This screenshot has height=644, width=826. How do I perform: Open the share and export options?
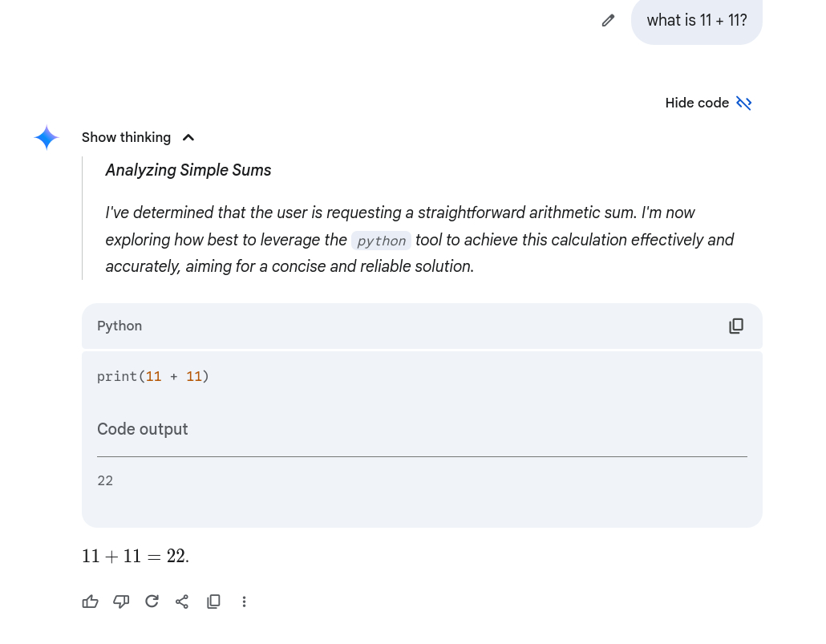182,601
